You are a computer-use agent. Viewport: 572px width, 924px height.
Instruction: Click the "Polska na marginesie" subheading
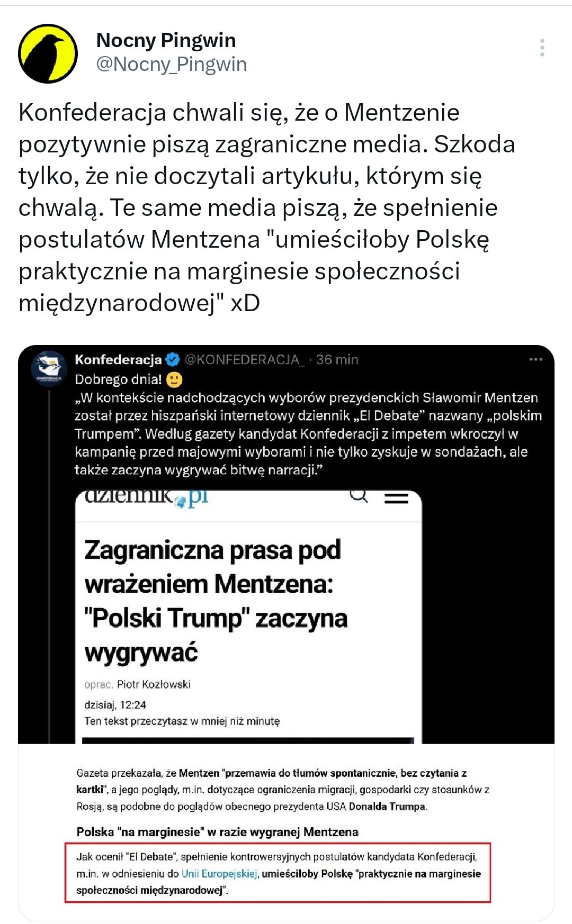[x=217, y=832]
